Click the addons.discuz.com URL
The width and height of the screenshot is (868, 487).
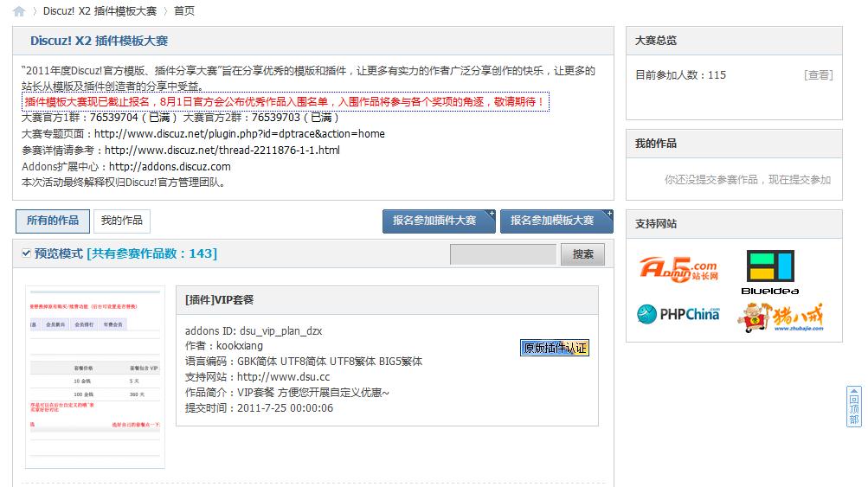click(170, 167)
